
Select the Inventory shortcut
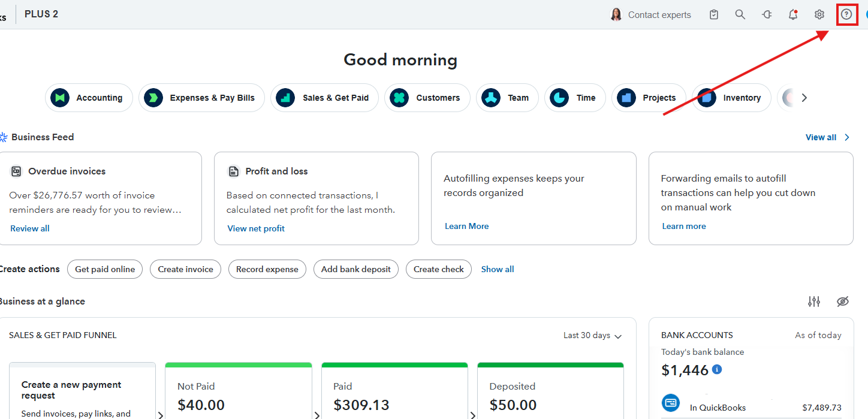coord(731,98)
